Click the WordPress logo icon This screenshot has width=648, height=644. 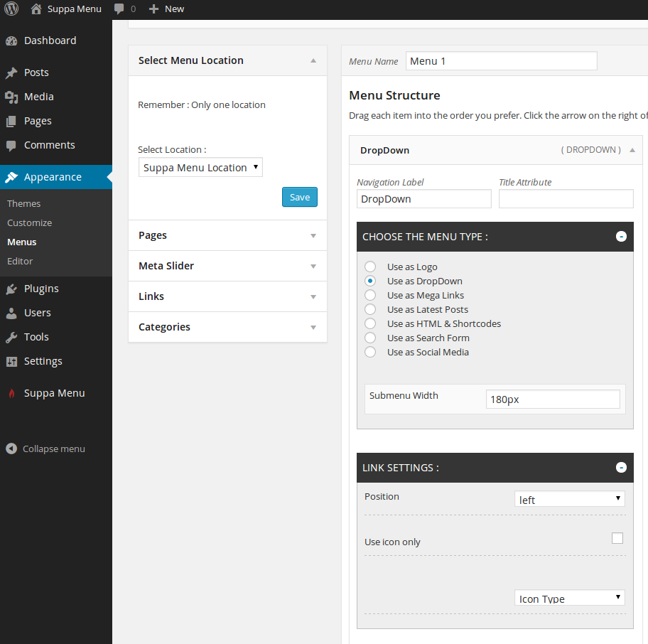point(11,9)
